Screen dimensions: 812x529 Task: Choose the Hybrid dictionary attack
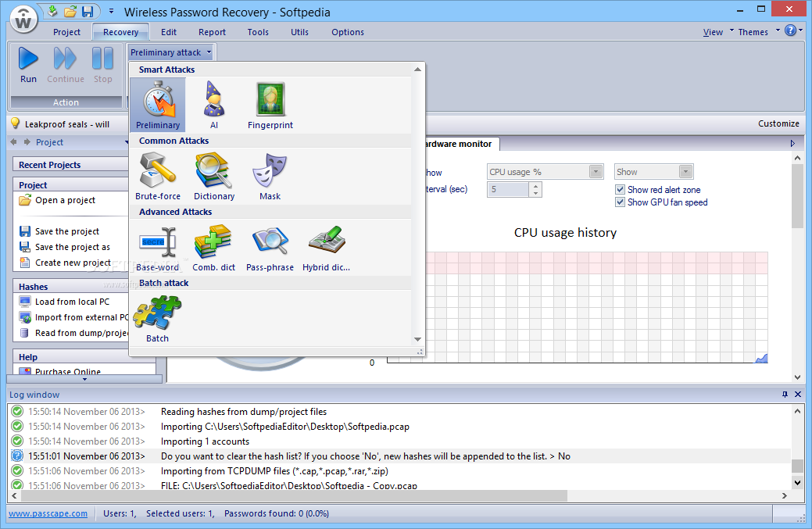coord(326,248)
